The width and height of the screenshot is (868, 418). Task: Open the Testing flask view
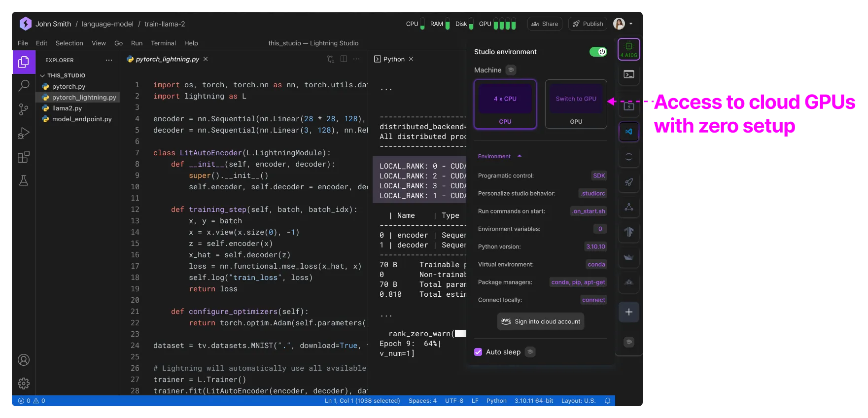(x=24, y=180)
